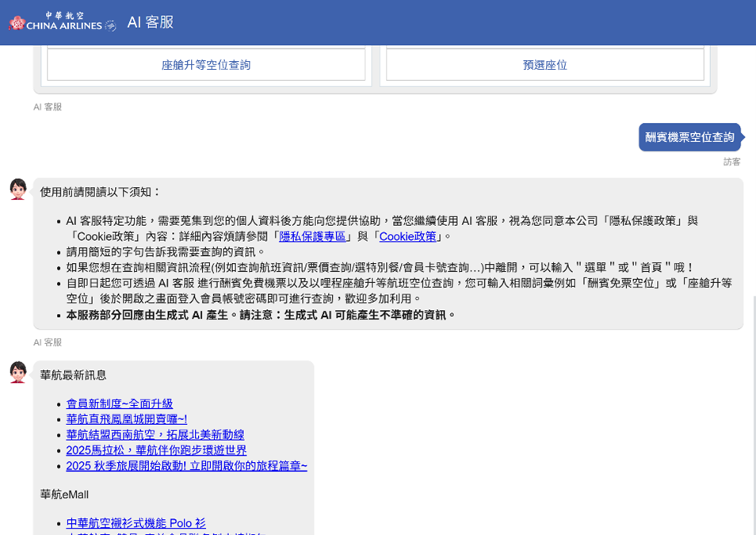The image size is (756, 535).
Task: Click the 酬賓機票空位查詢 visitor message bubble
Action: [x=689, y=137]
